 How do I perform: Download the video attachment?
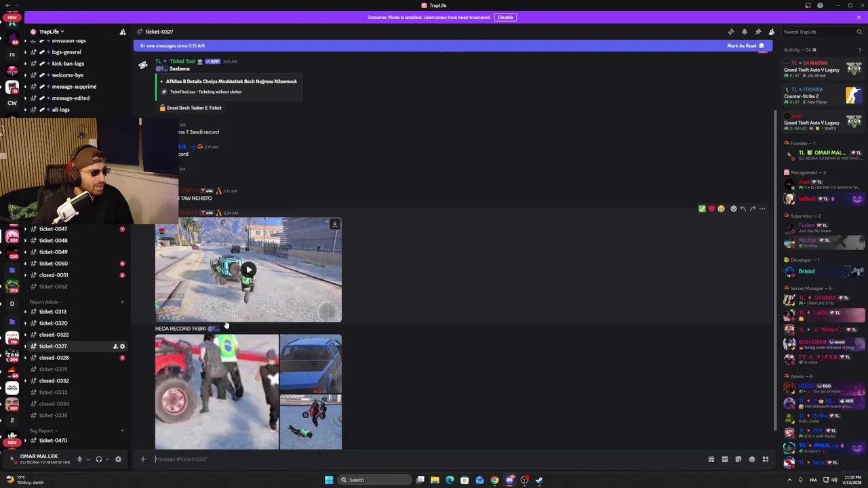[334, 224]
